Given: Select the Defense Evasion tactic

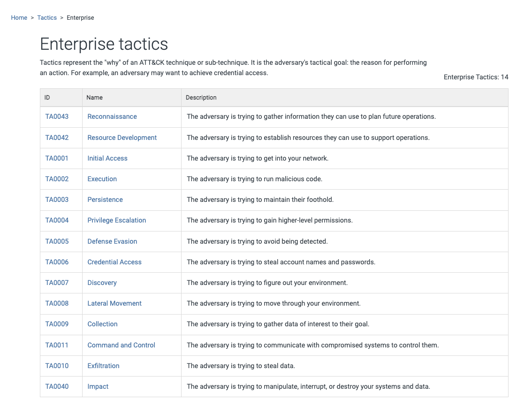Looking at the screenshot, I should [x=112, y=241].
